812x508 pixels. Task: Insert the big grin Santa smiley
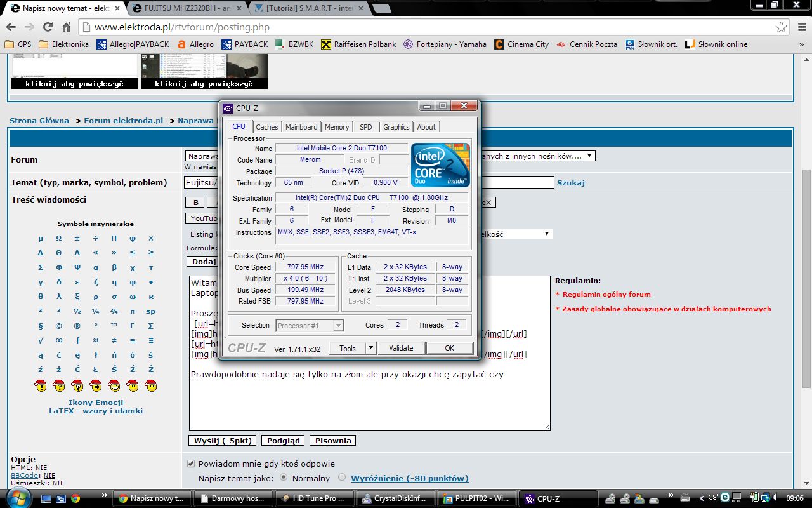114,385
